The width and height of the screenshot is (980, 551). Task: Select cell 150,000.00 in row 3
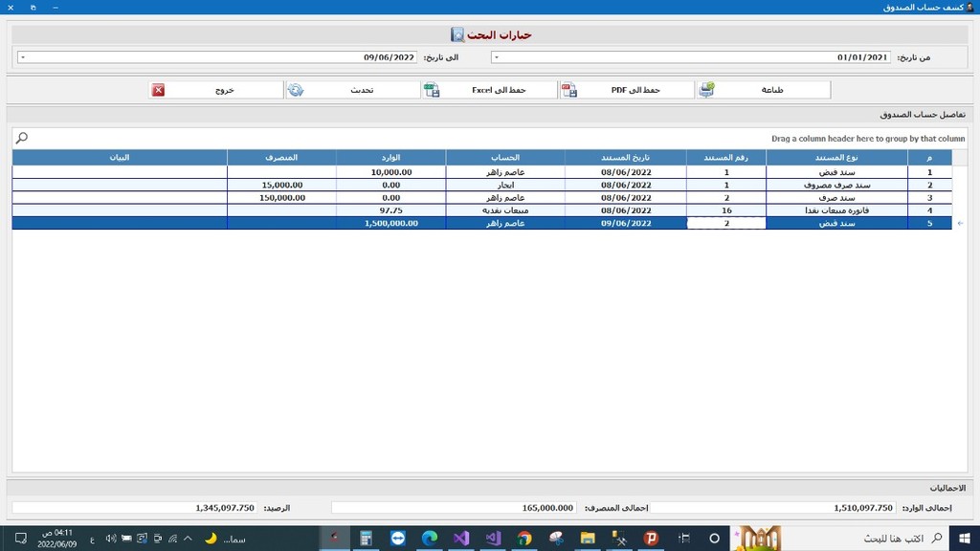point(281,198)
